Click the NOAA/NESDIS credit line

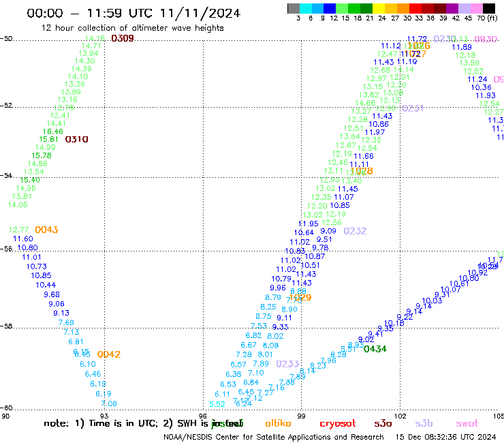[274, 437]
